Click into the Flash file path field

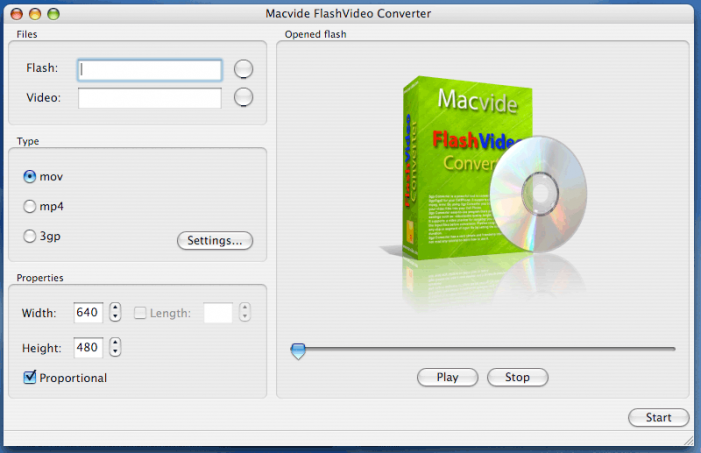click(150, 69)
